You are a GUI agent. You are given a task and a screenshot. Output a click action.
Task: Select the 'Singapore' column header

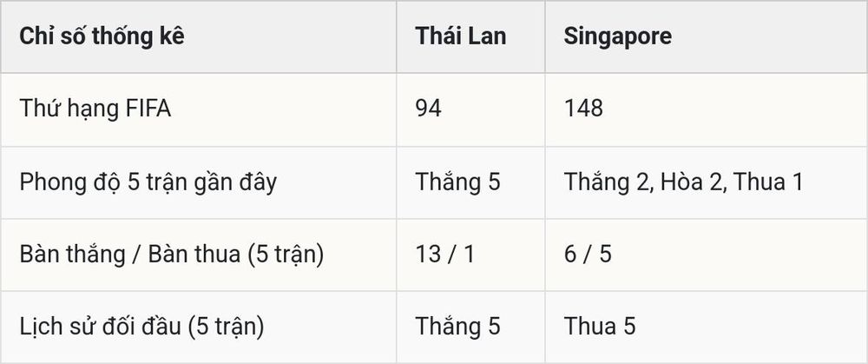[x=618, y=36]
